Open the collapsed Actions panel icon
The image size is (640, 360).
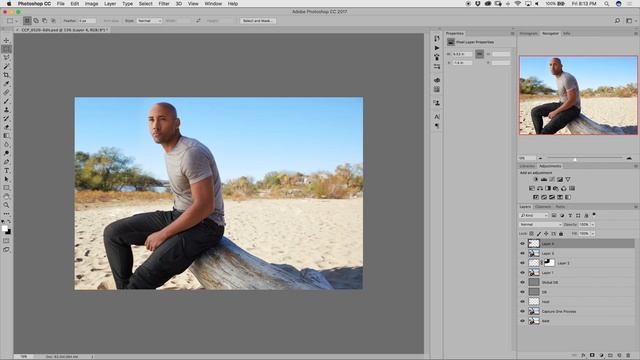coord(437,48)
